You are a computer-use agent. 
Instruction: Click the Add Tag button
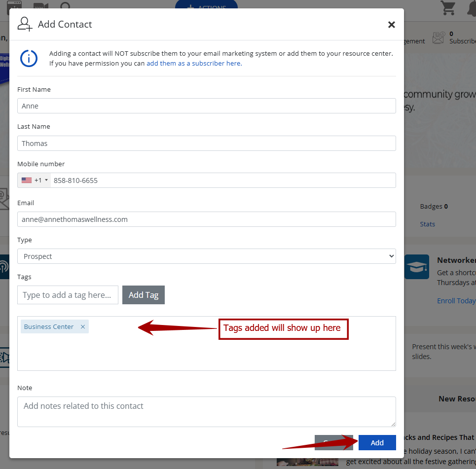pyautogui.click(x=144, y=295)
